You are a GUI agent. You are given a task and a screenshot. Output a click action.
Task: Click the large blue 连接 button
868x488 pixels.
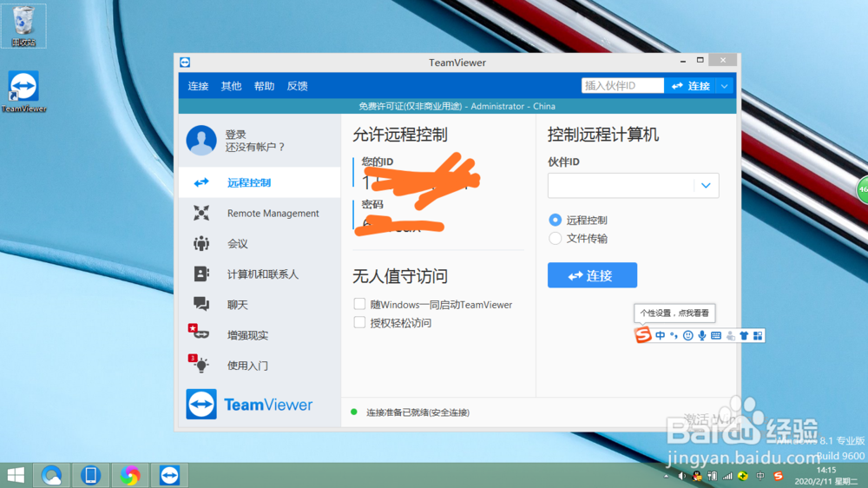click(592, 275)
